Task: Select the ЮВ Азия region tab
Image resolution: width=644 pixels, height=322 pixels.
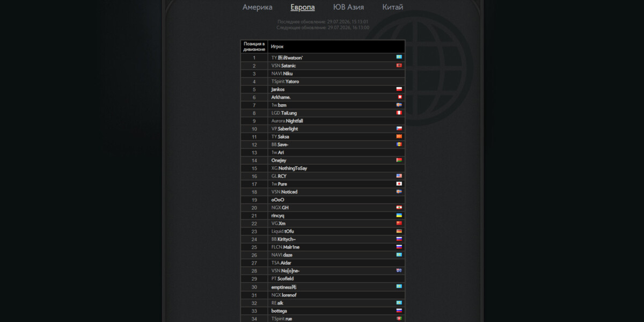Action: pos(348,7)
